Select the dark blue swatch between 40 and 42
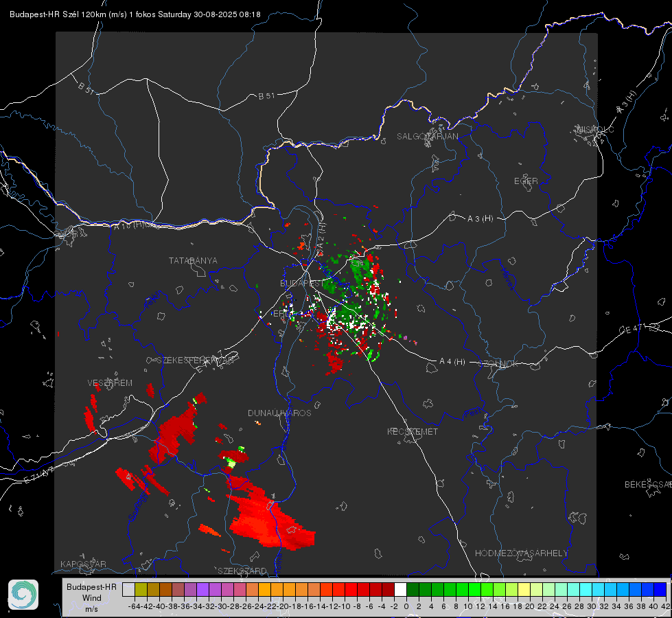 click(660, 589)
